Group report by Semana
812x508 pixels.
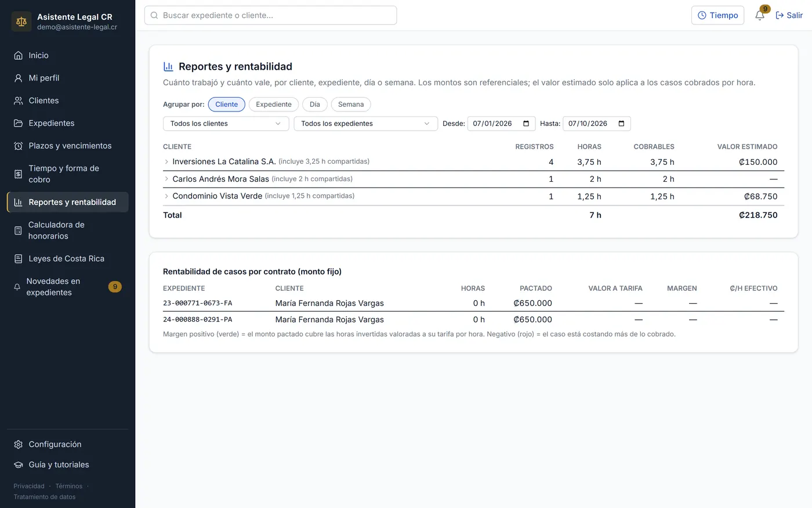click(x=351, y=105)
